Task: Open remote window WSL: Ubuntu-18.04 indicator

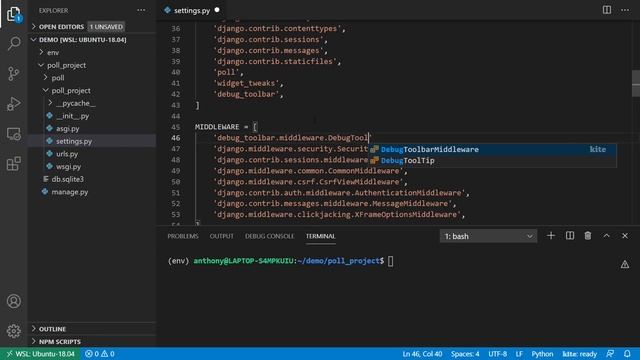Action: (40, 354)
